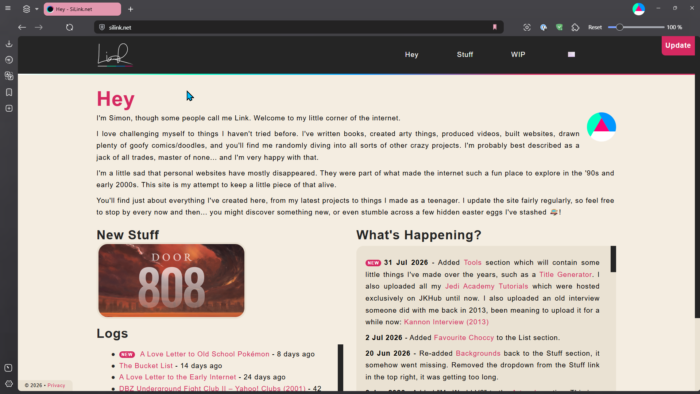Open the Bookmarks panel in sidebar
This screenshot has width=700, height=394.
tap(9, 92)
